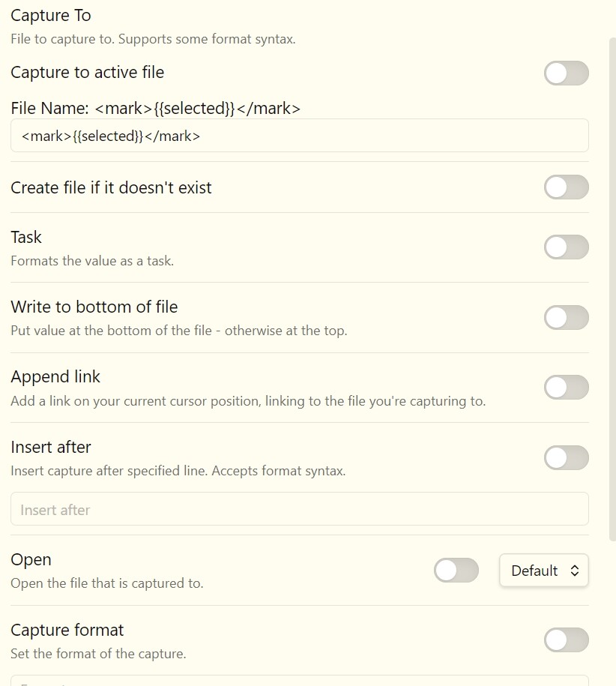Click the Capture To heading

tap(51, 15)
